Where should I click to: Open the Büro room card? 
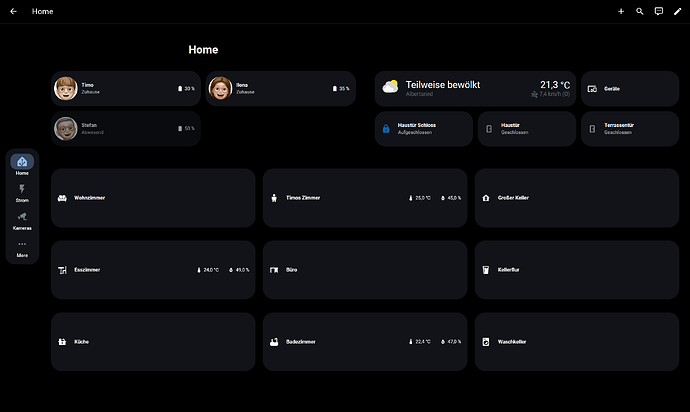point(365,270)
